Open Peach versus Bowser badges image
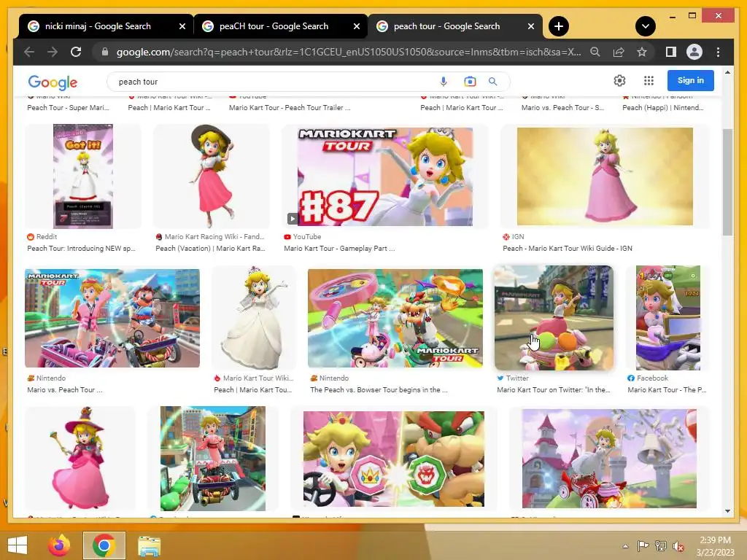This screenshot has height=560, width=747. pos(393,459)
